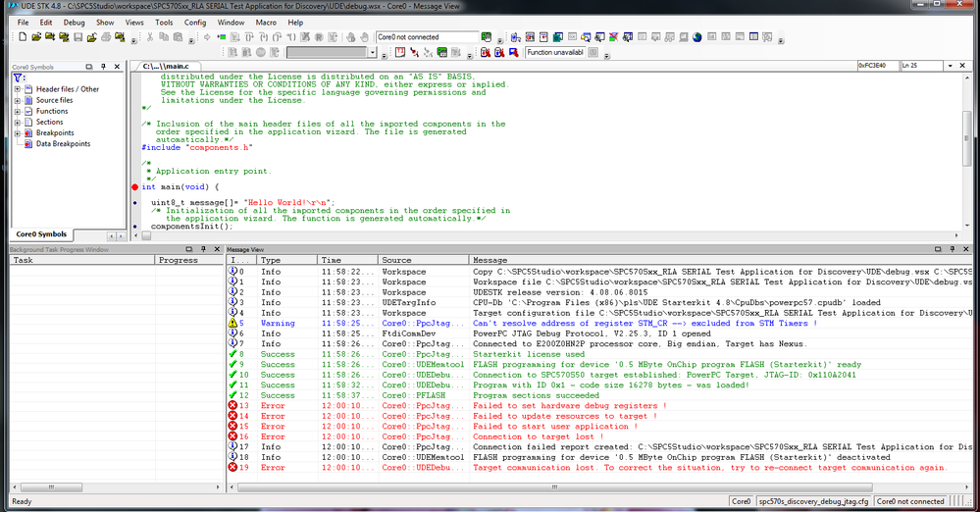Open the editor window list dropdown arrow
Image resolution: width=980 pixels, height=512 pixels.
point(950,66)
